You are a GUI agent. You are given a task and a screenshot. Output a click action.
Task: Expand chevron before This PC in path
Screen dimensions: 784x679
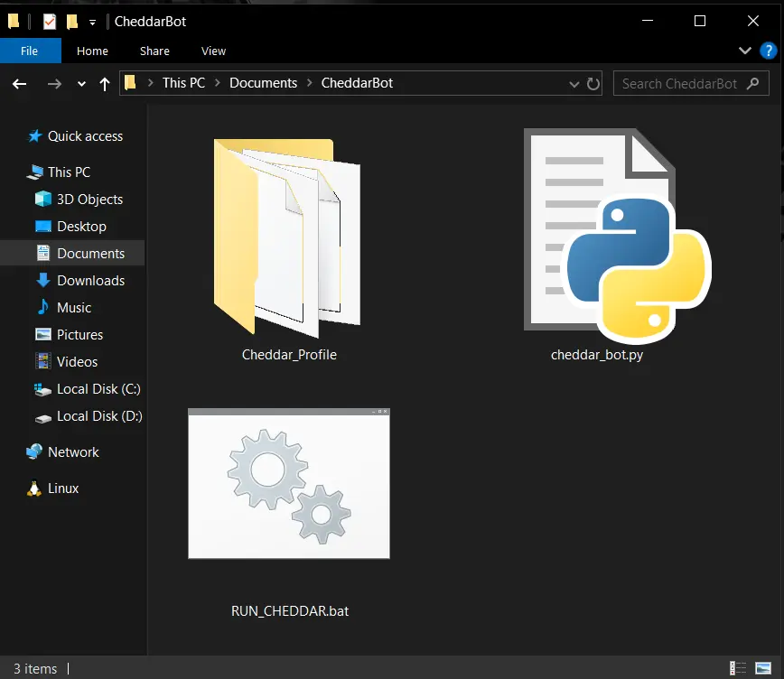[x=151, y=83]
